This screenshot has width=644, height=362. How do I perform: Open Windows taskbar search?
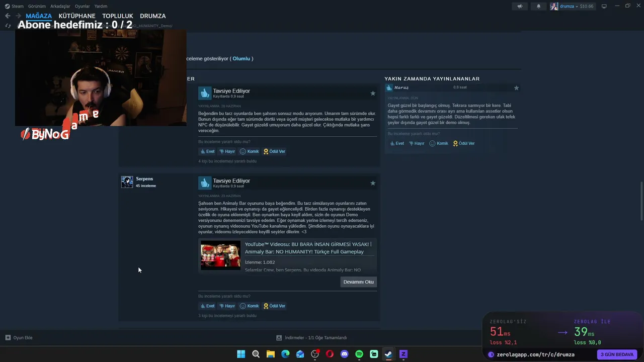pyautogui.click(x=256, y=354)
